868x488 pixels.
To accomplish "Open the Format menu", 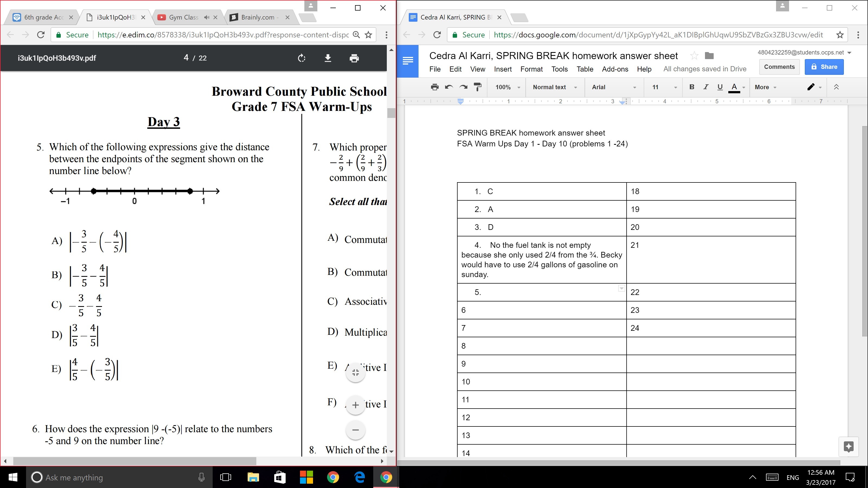I will tap(531, 69).
